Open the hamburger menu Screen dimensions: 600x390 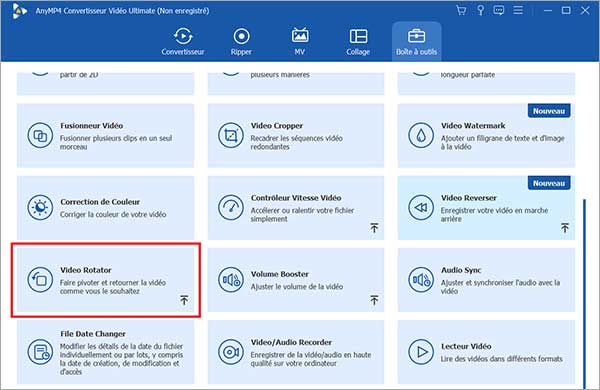click(518, 10)
